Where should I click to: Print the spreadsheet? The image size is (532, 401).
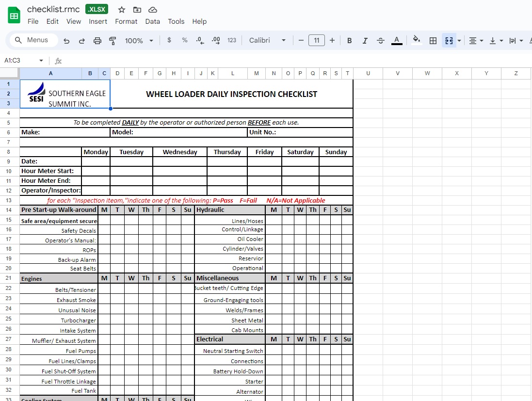[97, 41]
